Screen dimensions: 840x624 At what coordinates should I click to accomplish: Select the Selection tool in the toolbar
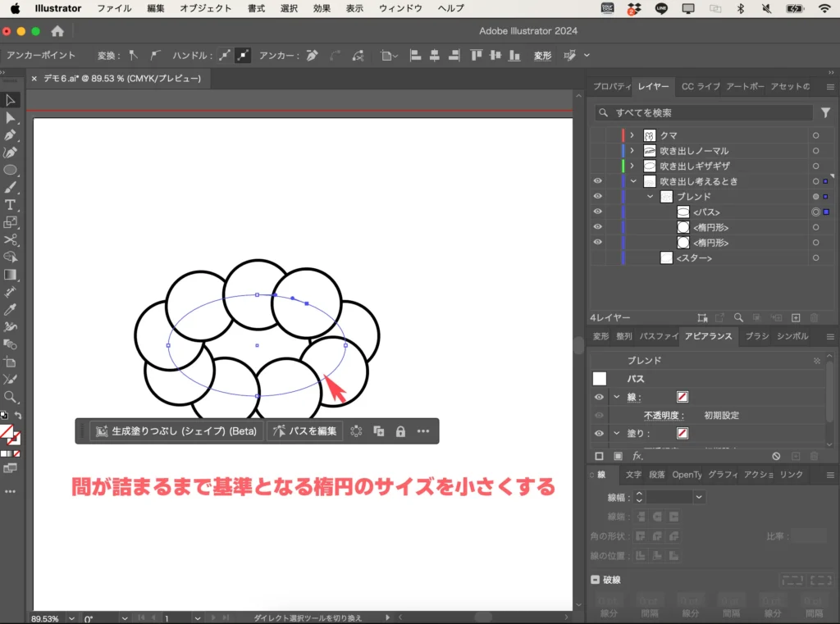[11, 99]
